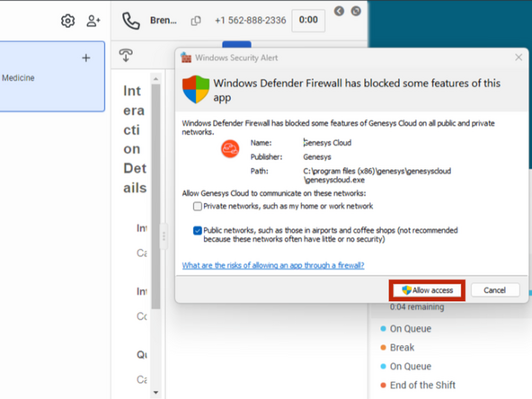Click Genesys publisher name text
This screenshot has width=532, height=399.
[x=317, y=157]
